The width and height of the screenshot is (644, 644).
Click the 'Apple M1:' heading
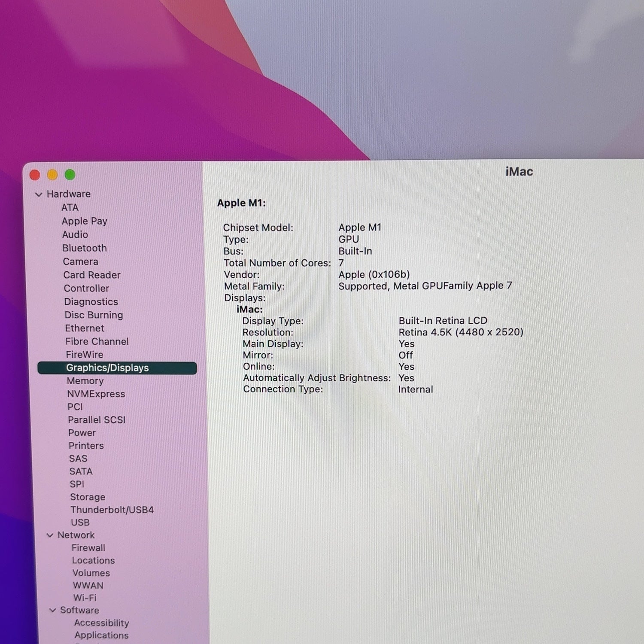tap(241, 203)
